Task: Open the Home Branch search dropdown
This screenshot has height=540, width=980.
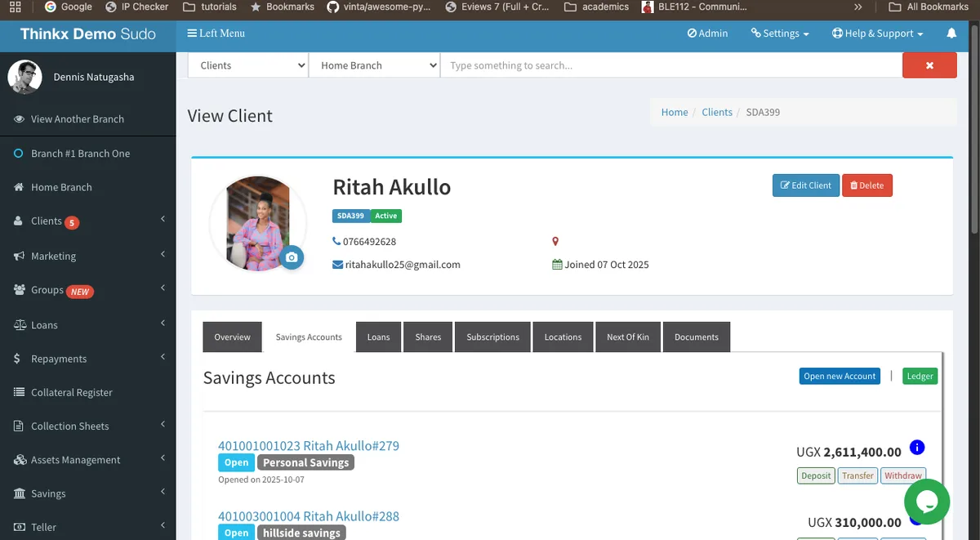Action: pos(375,65)
